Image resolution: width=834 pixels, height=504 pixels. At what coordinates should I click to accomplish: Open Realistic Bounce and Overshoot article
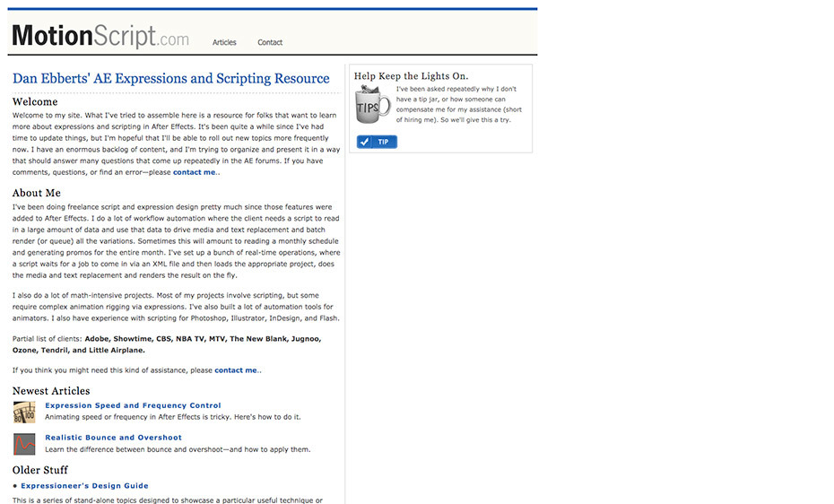pos(113,438)
